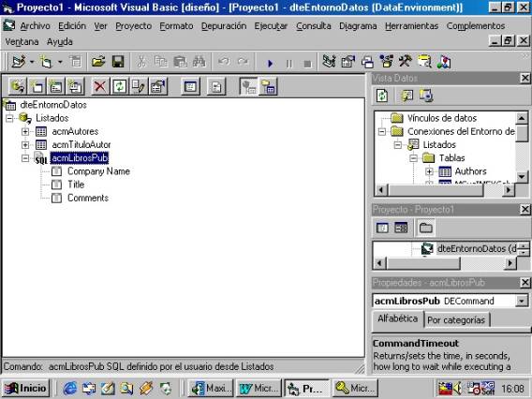This screenshot has width=532, height=399.
Task: Click the red X Delete icon
Action: pyautogui.click(x=100, y=86)
